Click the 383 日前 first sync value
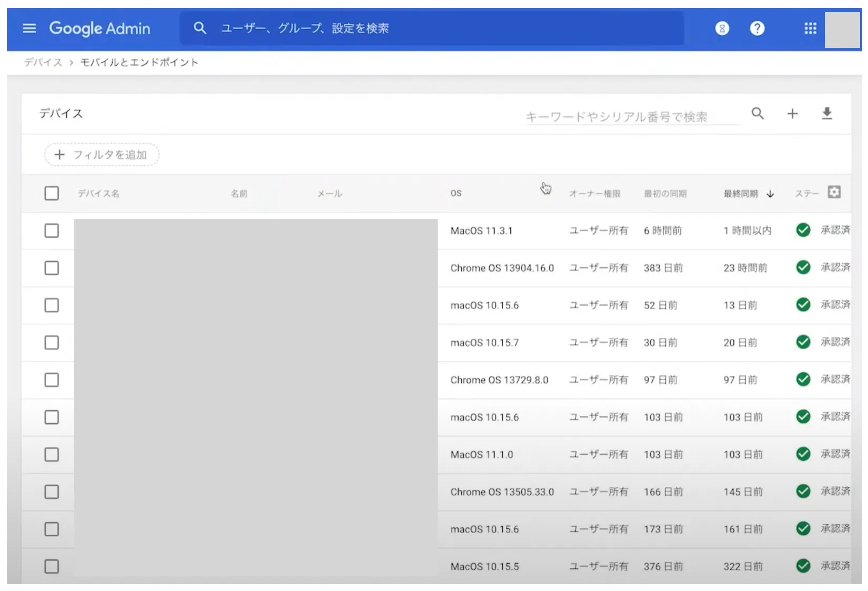Screen dimensions: 868x591 tap(663, 268)
